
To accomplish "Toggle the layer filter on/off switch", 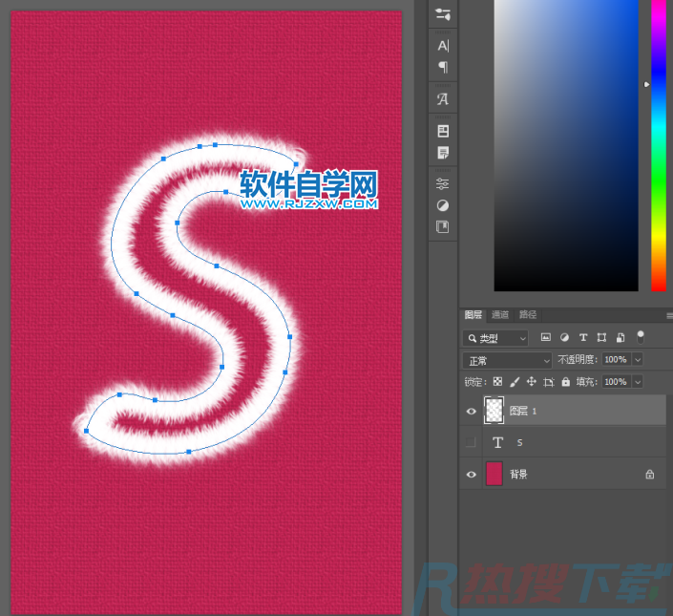I will point(641,336).
